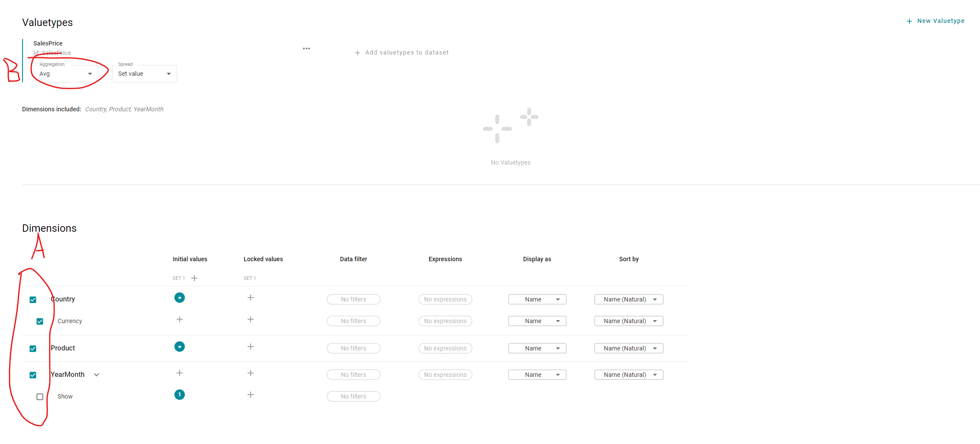Collapse the YearMonth dimension chevron
Image resolution: width=980 pixels, height=444 pixels.
coord(97,375)
